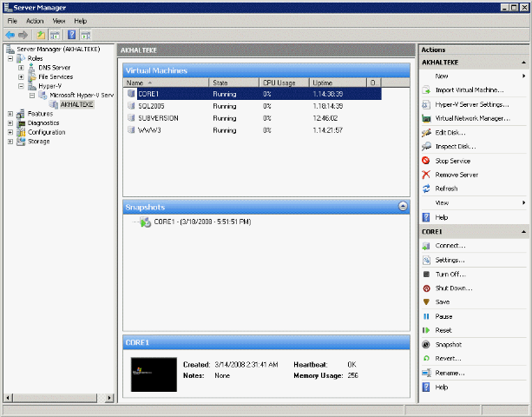Click the Save icon for CORE1
This screenshot has height=417, width=532.
pyautogui.click(x=426, y=301)
